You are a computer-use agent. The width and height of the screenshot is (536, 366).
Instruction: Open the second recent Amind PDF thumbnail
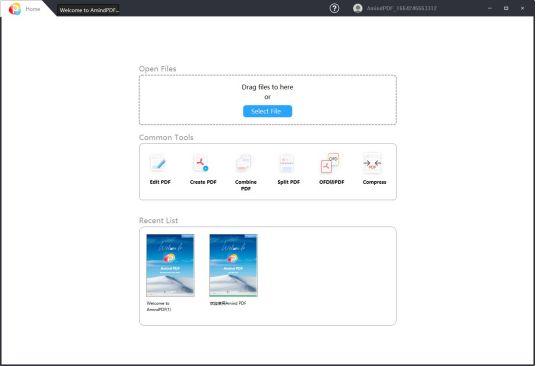coord(233,265)
